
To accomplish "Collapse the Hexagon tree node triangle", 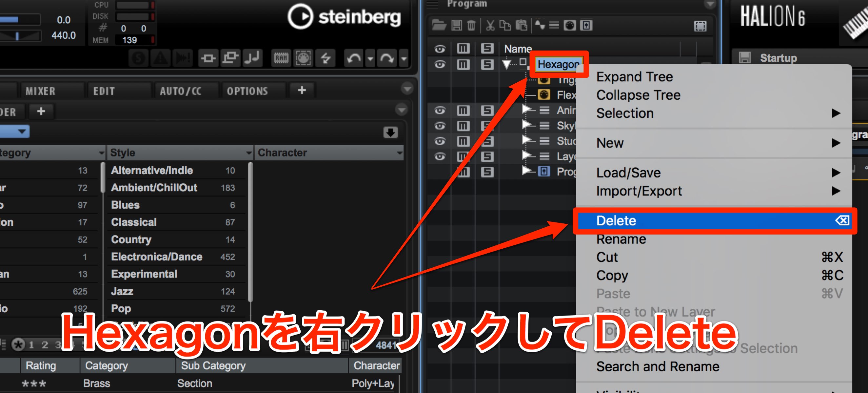I will pos(506,64).
